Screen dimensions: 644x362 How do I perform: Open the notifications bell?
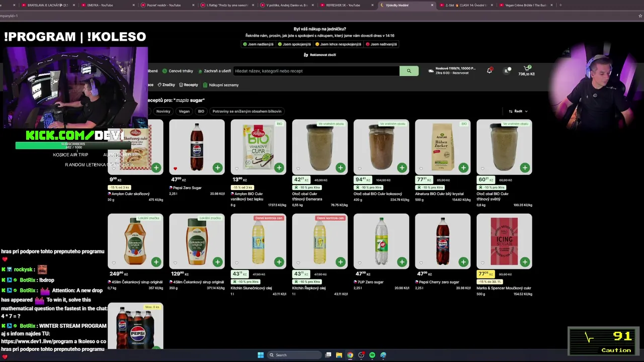pyautogui.click(x=489, y=71)
